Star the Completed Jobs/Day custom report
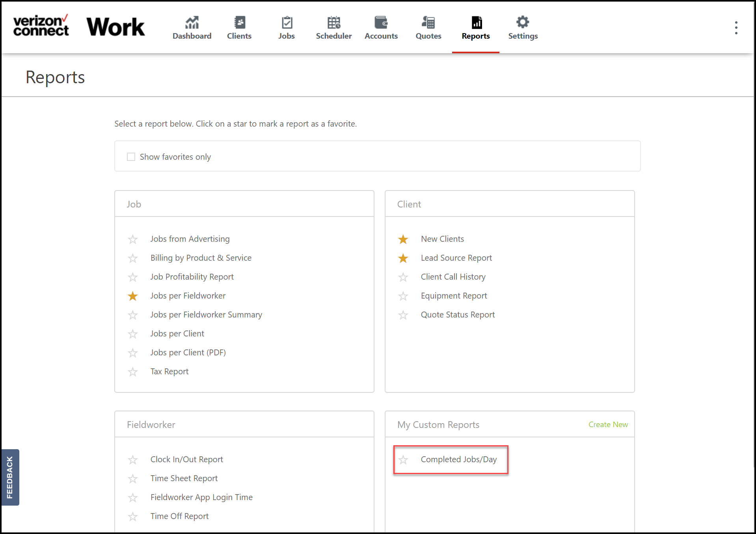 (403, 460)
